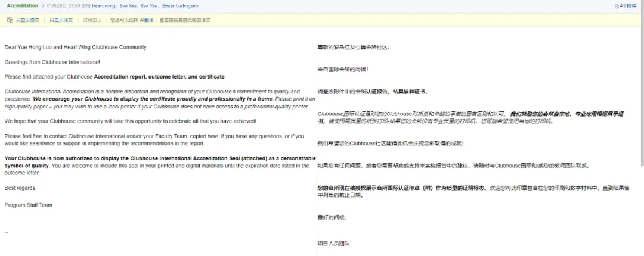This screenshot has height=256, width=644.
Task: Click 'Please feel free to contact Clubhouse International' paragraph
Action: click(x=154, y=140)
